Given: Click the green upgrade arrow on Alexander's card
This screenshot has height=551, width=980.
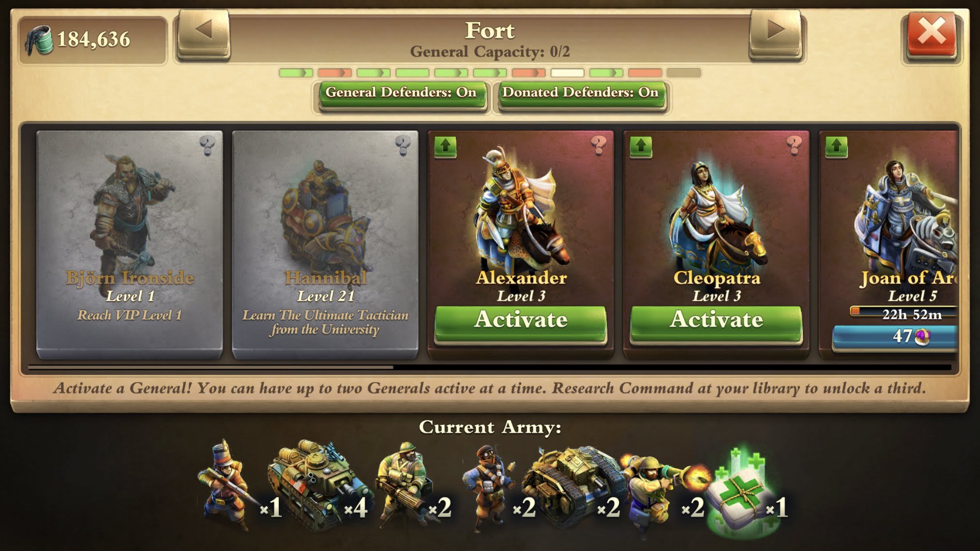Looking at the screenshot, I should (x=445, y=147).
